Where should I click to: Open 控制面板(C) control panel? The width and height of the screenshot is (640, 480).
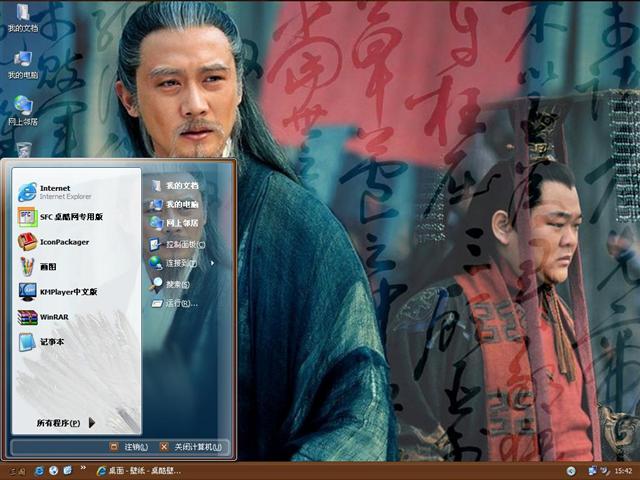(177, 244)
